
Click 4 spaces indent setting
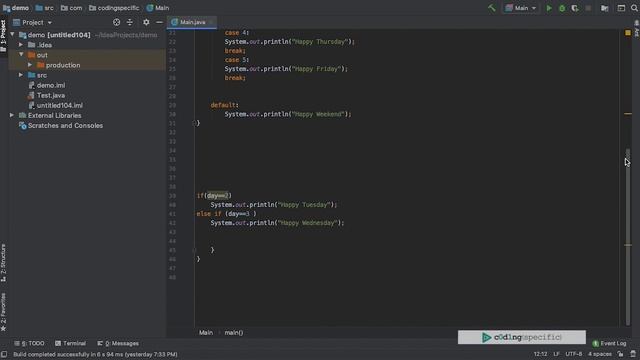[x=600, y=354]
